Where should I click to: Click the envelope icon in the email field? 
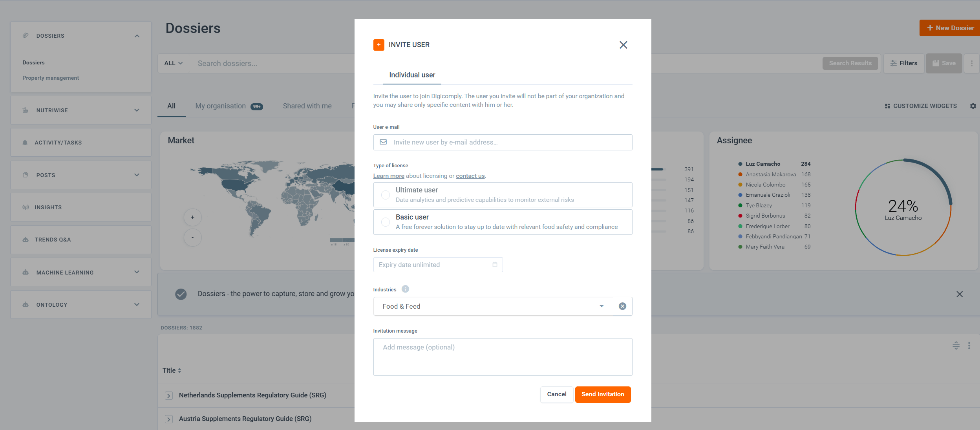point(383,142)
